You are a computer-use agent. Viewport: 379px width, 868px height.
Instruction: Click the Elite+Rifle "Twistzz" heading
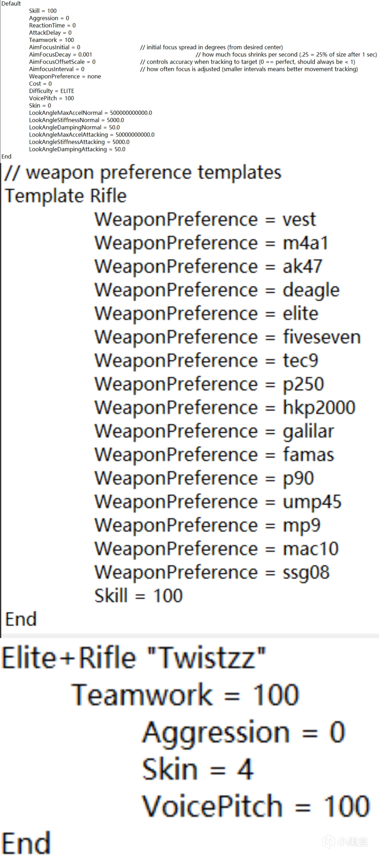(134, 657)
